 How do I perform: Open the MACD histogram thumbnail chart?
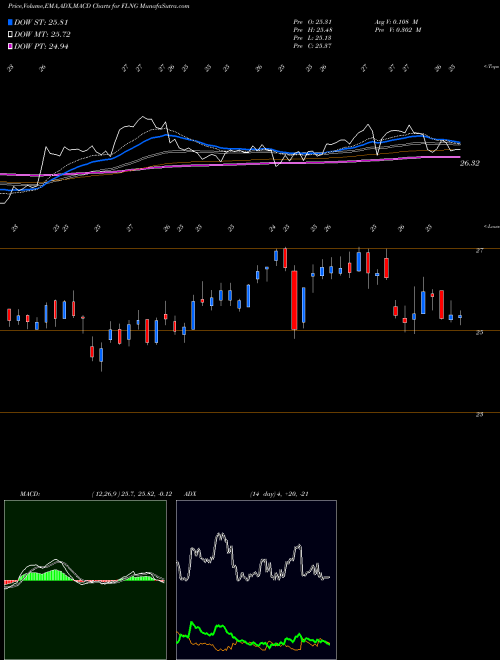85,580
